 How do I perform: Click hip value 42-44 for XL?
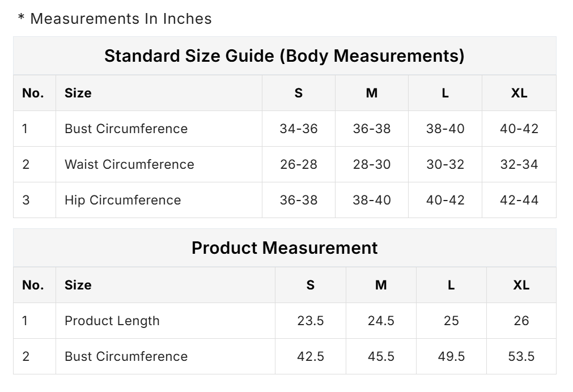pos(519,200)
